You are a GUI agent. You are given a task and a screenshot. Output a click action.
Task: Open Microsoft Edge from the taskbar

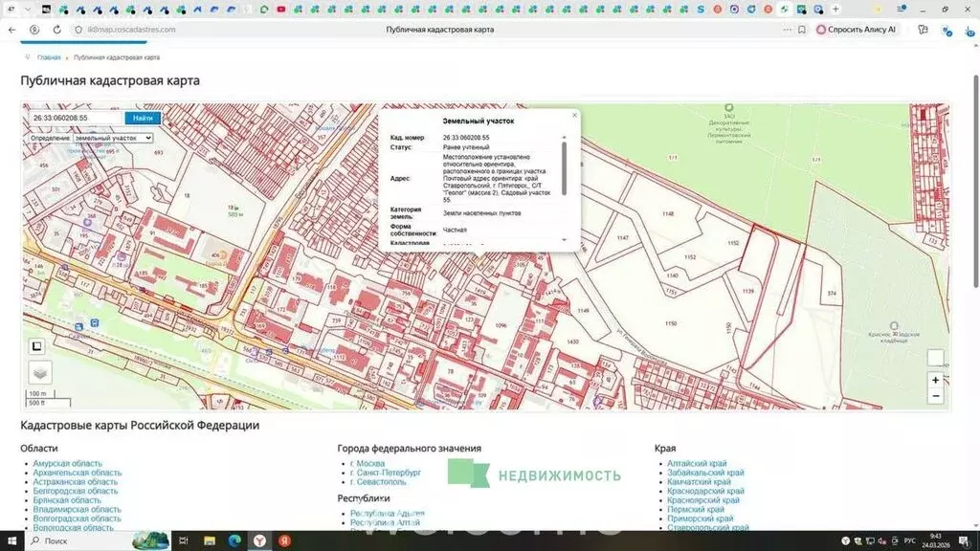(x=234, y=541)
